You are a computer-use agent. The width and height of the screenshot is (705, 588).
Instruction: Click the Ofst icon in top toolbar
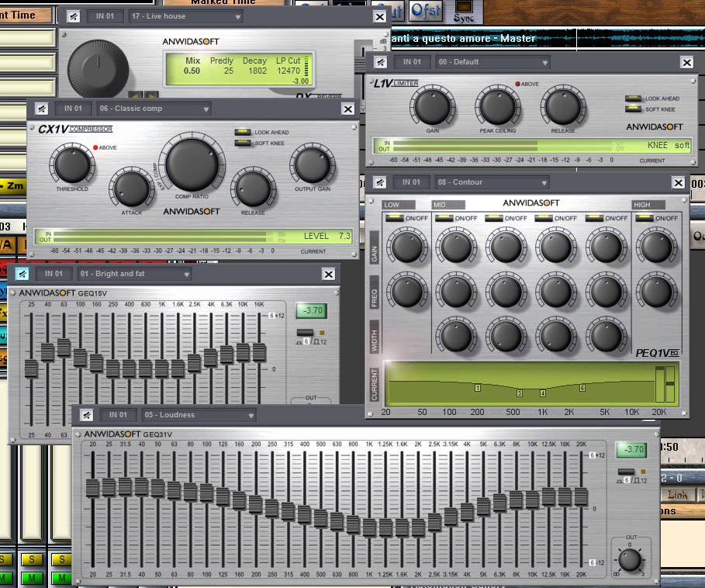click(x=425, y=11)
